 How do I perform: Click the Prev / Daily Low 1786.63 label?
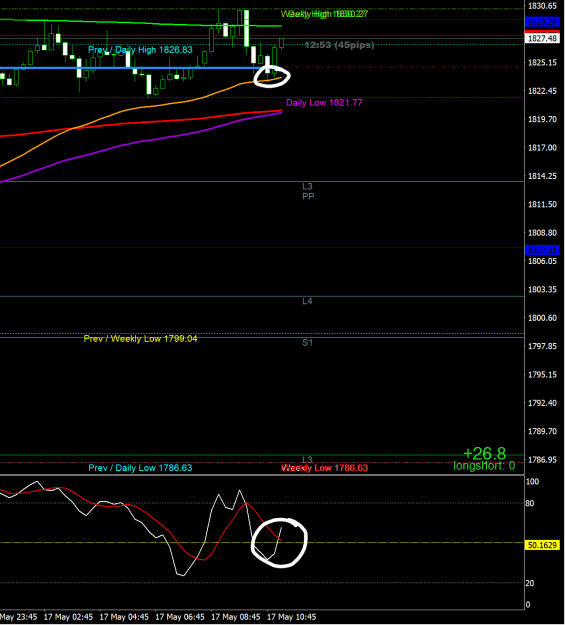pos(140,468)
